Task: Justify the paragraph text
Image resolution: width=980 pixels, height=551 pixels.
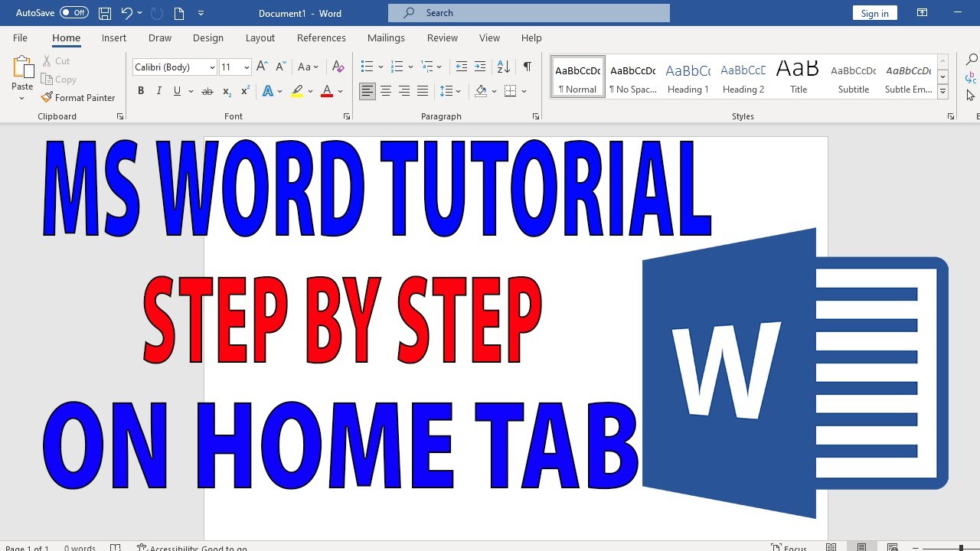Action: click(x=423, y=91)
